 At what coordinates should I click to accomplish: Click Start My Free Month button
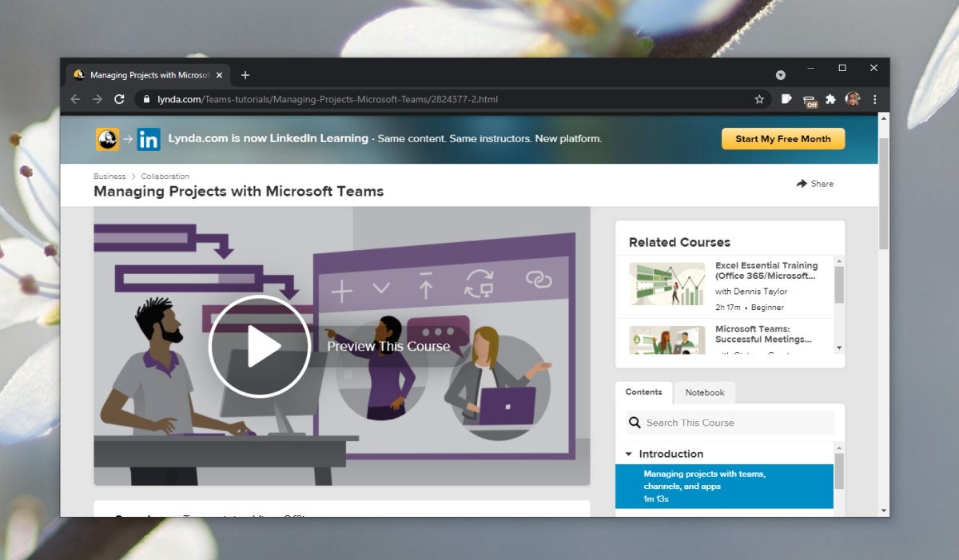point(783,139)
